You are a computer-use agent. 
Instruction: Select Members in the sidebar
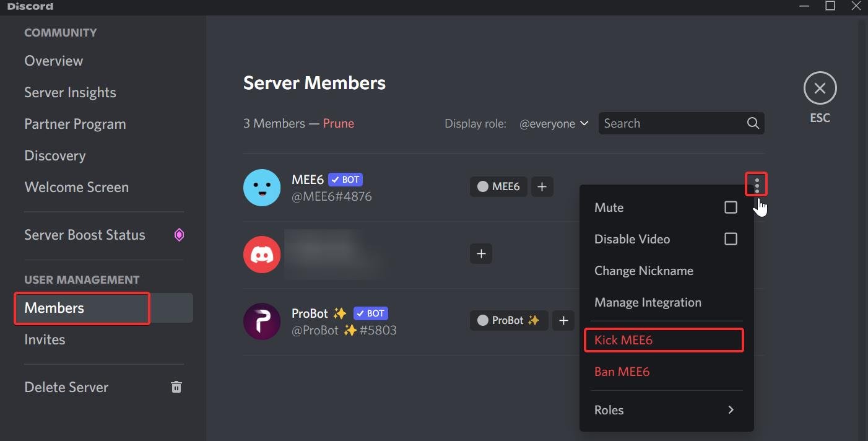coord(103,308)
